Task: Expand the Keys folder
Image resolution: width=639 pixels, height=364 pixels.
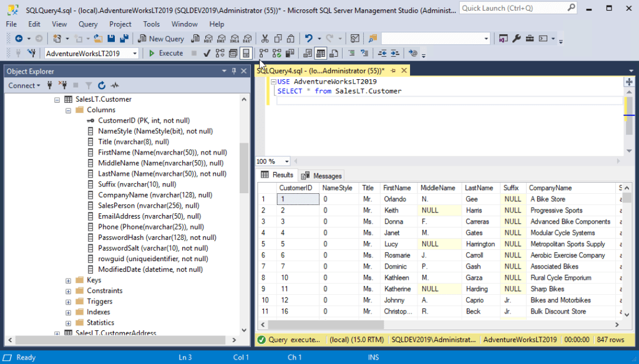Action: (x=69, y=280)
